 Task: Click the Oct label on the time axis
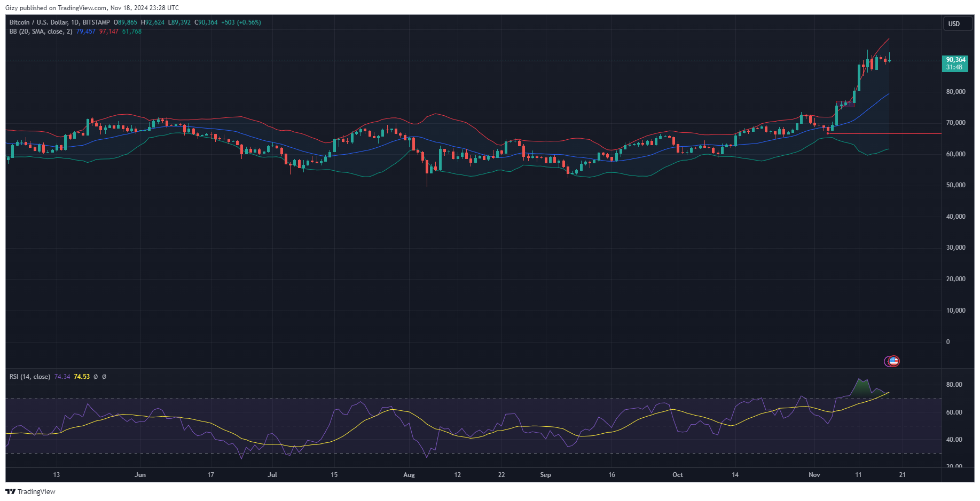click(678, 475)
